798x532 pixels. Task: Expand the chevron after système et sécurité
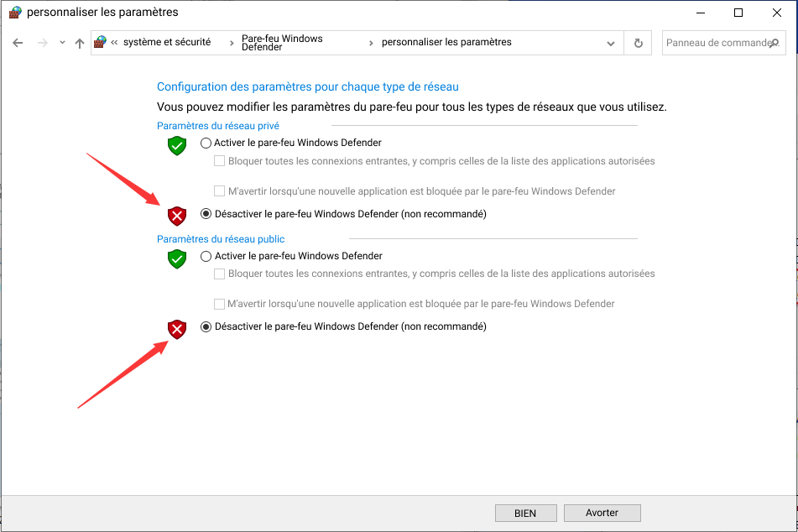pyautogui.click(x=232, y=44)
